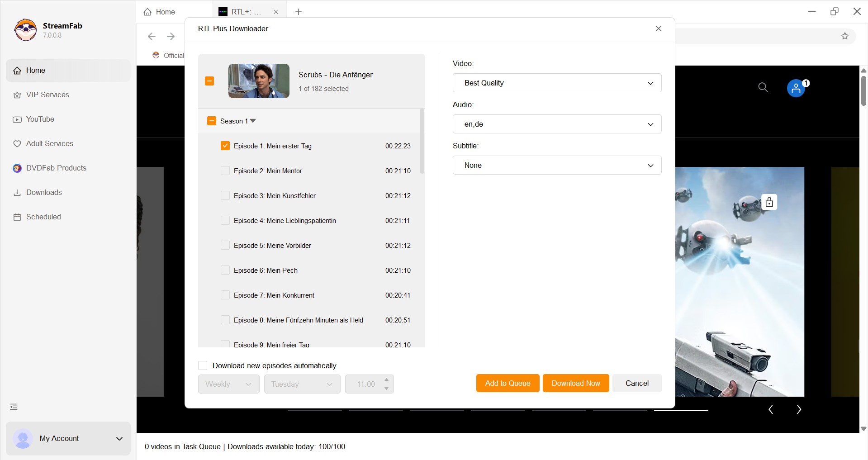
Task: Check Episode 4: Meine Lieblingspatientin
Action: pyautogui.click(x=225, y=220)
